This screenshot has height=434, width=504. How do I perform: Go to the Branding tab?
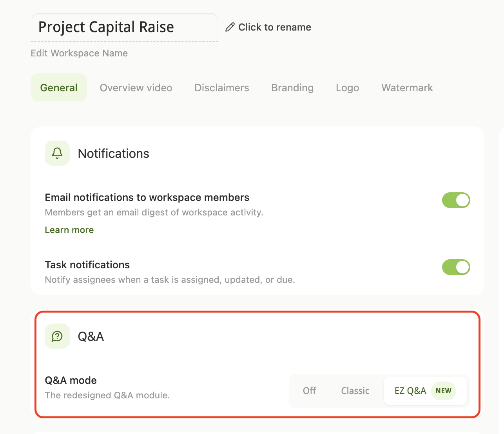pyautogui.click(x=292, y=87)
